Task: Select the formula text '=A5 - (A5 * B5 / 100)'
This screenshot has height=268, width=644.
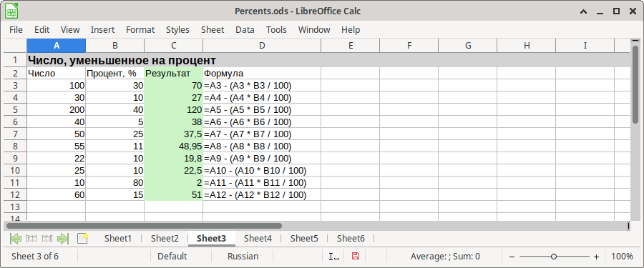Action: pos(248,110)
